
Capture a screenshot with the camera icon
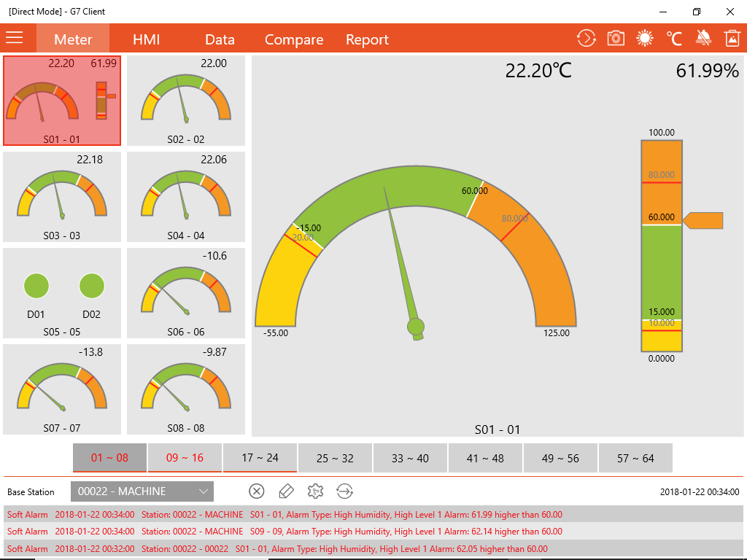pyautogui.click(x=616, y=38)
